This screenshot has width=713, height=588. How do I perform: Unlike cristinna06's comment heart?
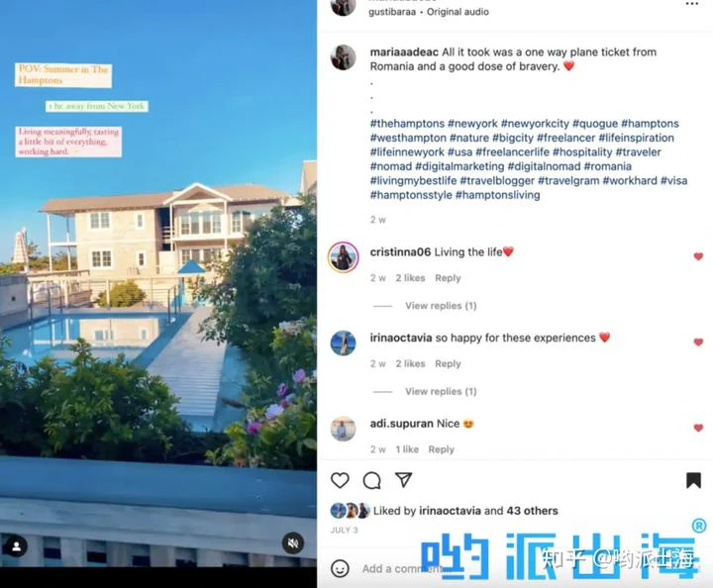[698, 256]
